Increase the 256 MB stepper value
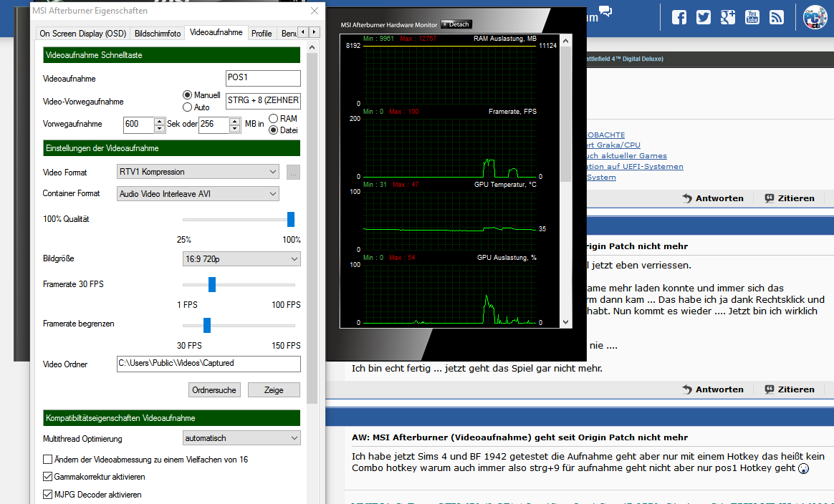 [x=234, y=121]
